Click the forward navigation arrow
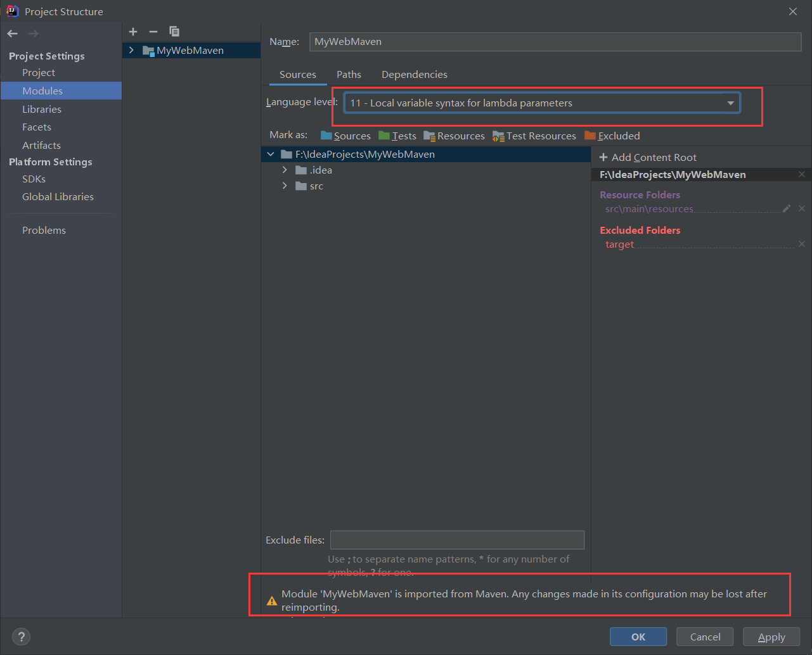812x655 pixels. (33, 34)
